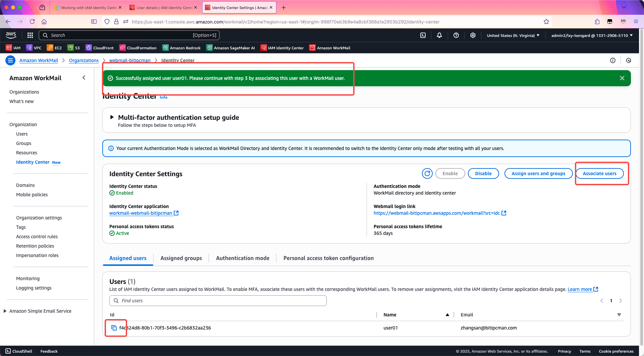
Task: Open the console settings gear
Action: click(x=473, y=35)
